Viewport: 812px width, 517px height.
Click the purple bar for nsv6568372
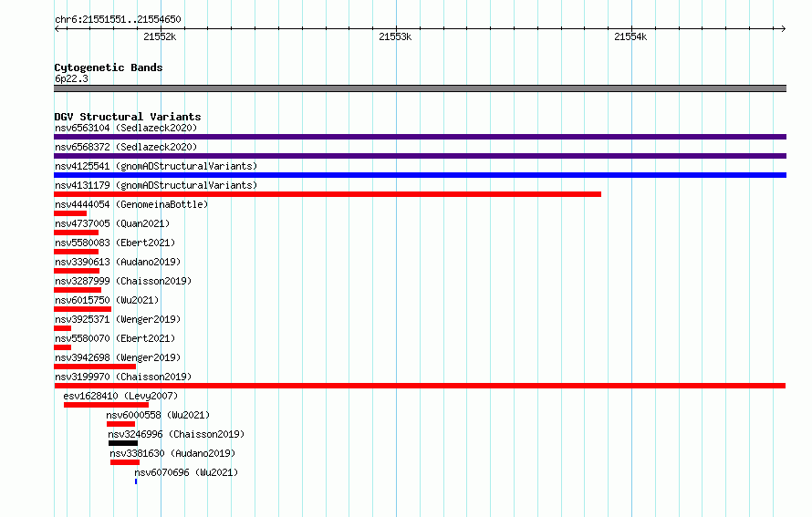click(420, 156)
